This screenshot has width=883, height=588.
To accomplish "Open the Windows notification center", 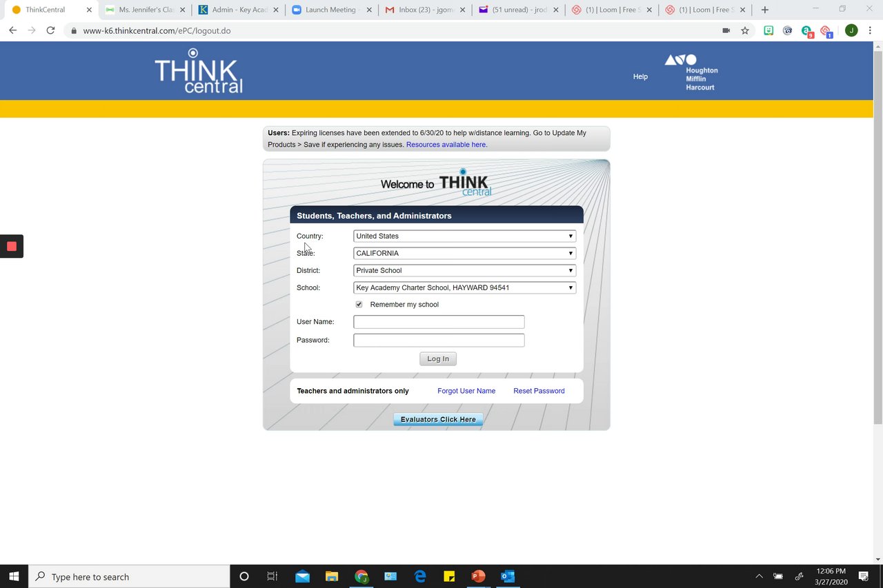I will tap(863, 576).
